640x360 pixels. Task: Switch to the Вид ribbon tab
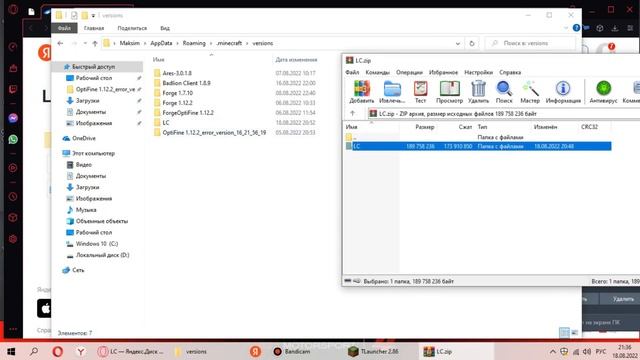pyautogui.click(x=165, y=28)
